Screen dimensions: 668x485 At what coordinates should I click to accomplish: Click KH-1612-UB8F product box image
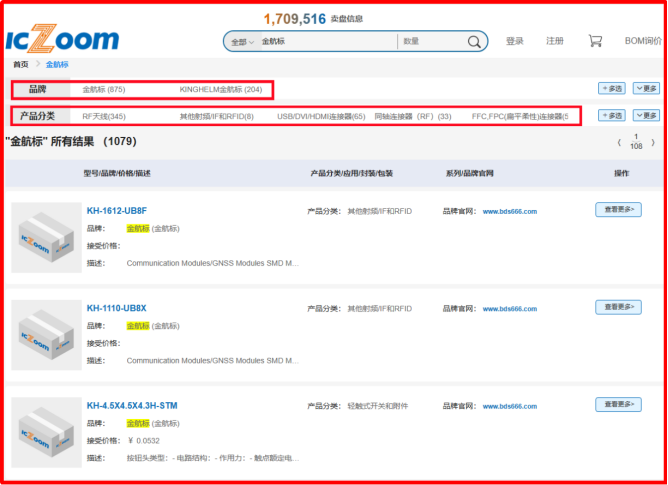coord(46,238)
